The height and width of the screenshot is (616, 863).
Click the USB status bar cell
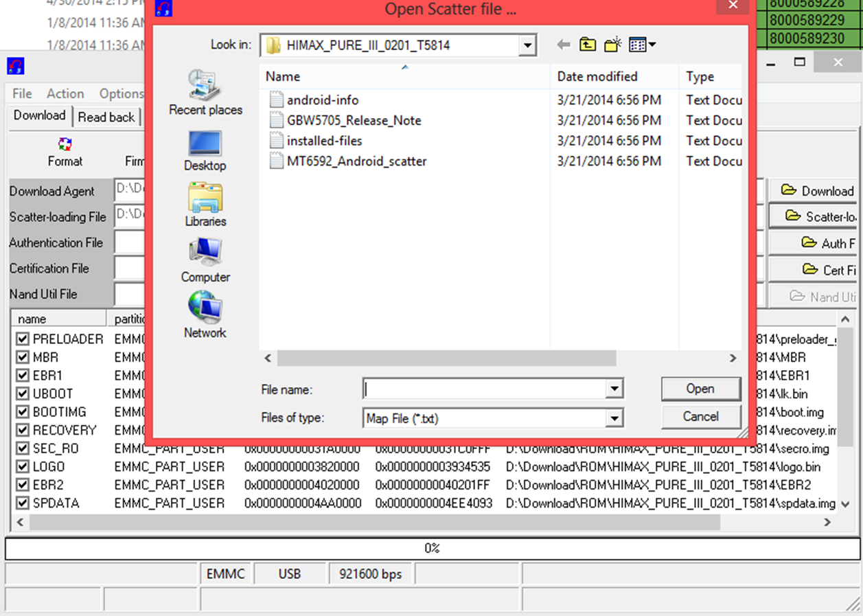290,574
